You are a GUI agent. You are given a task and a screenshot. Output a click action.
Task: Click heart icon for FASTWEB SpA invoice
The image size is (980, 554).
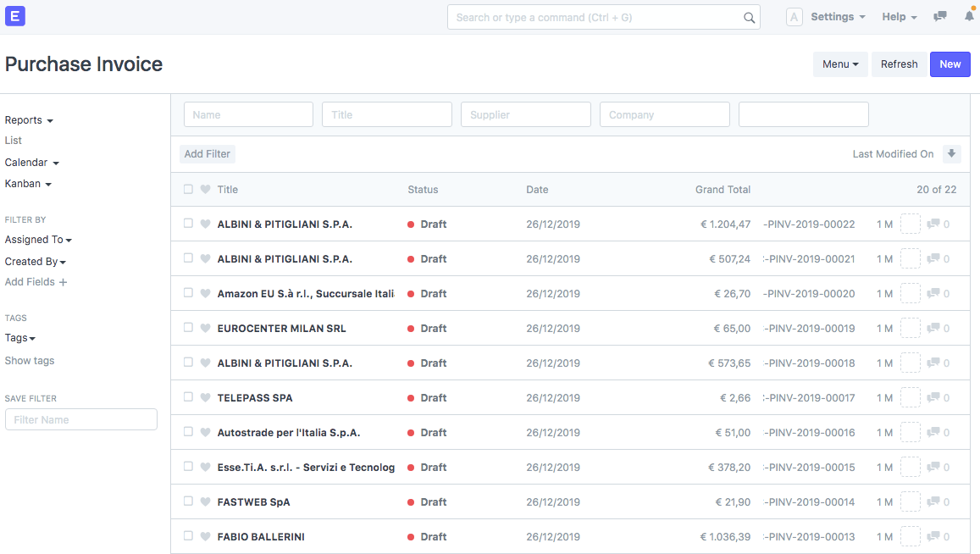click(205, 502)
